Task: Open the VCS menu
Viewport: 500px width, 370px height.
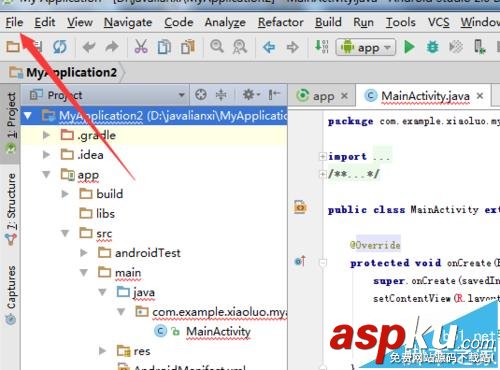Action: 439,22
